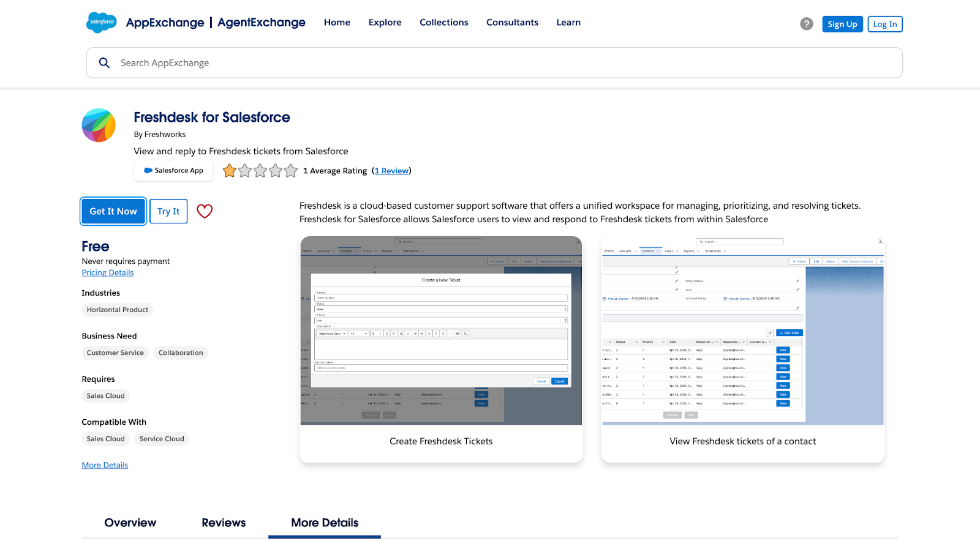Open the Learn menu
Image resolution: width=980 pixels, height=541 pixels.
pyautogui.click(x=568, y=23)
